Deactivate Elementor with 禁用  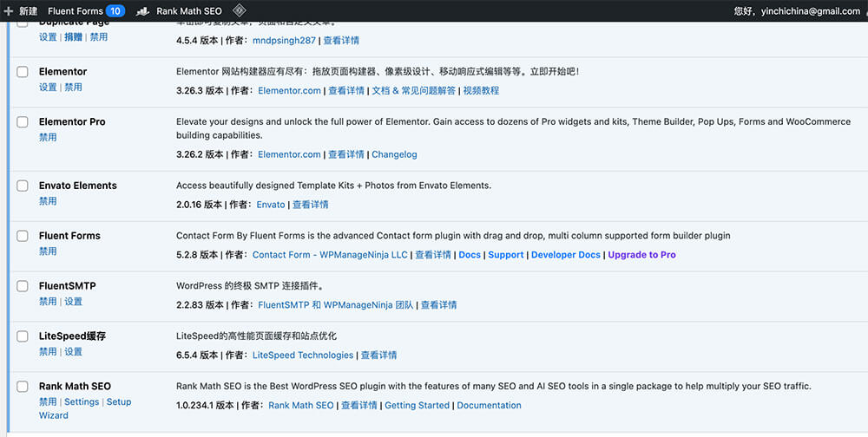(x=73, y=88)
